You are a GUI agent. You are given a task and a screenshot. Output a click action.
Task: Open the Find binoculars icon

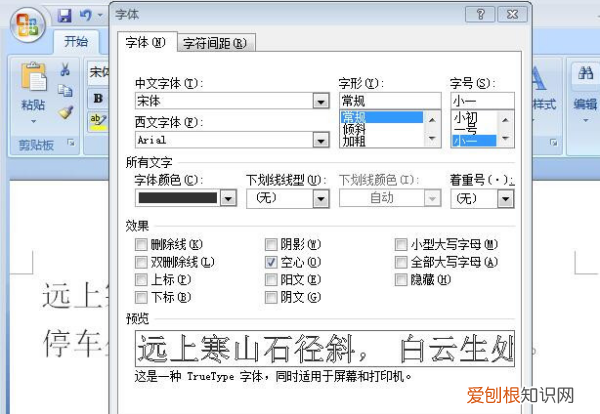[x=585, y=73]
